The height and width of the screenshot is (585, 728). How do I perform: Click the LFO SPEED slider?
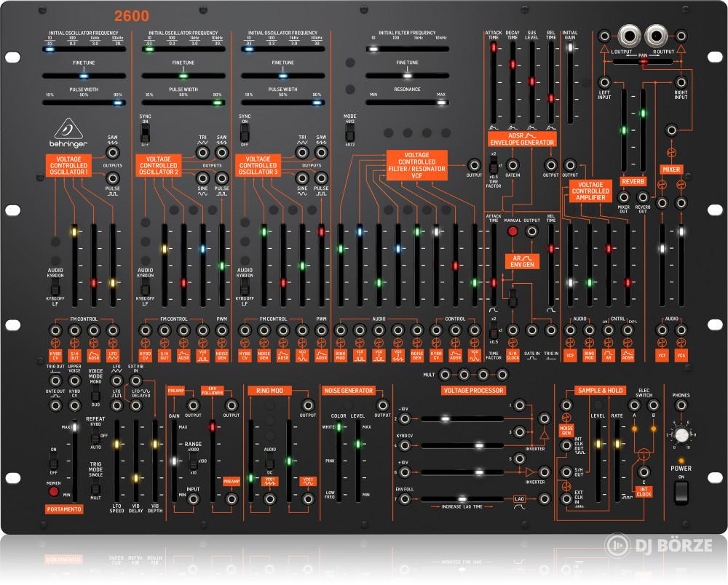coord(116,461)
